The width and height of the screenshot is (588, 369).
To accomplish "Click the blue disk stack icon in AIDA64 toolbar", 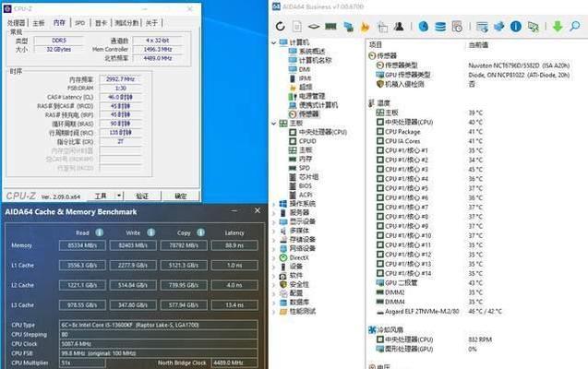I will pyautogui.click(x=440, y=26).
